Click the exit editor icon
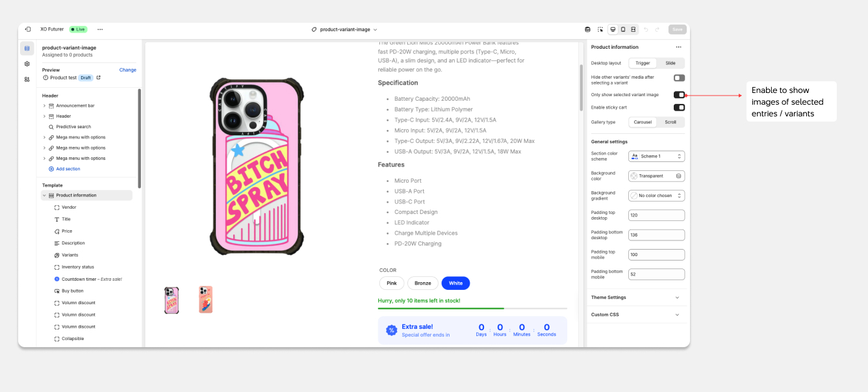The image size is (868, 392). point(27,29)
